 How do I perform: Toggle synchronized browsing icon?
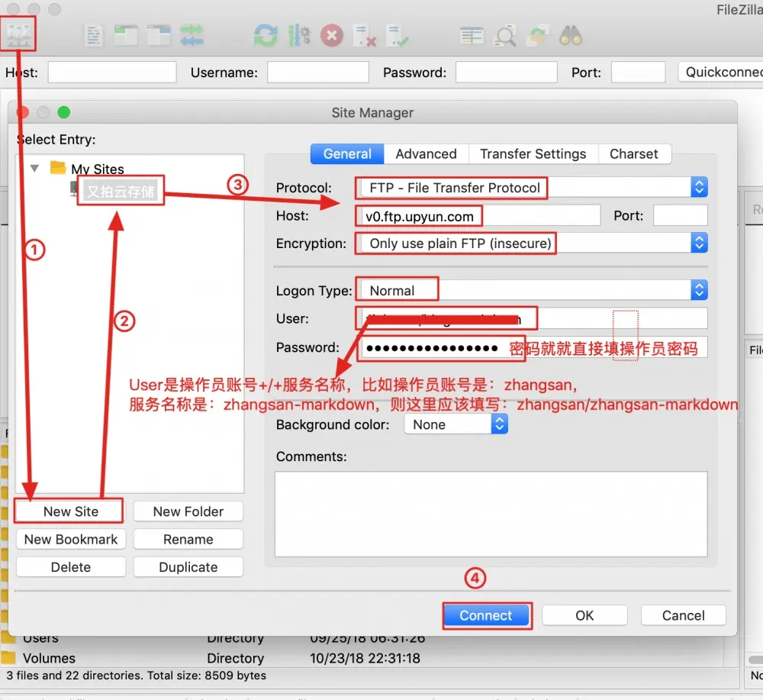538,36
